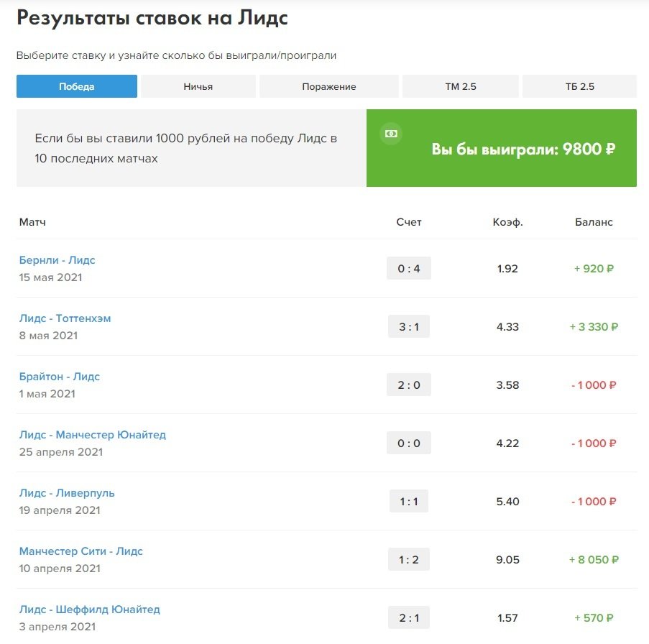The image size is (649, 644).
Task: View the Лидс - Ливерпуль match
Action: click(67, 493)
